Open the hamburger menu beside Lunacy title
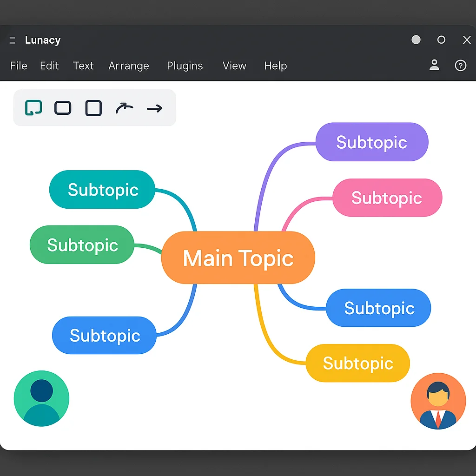Viewport: 476px width, 476px height. tap(12, 40)
